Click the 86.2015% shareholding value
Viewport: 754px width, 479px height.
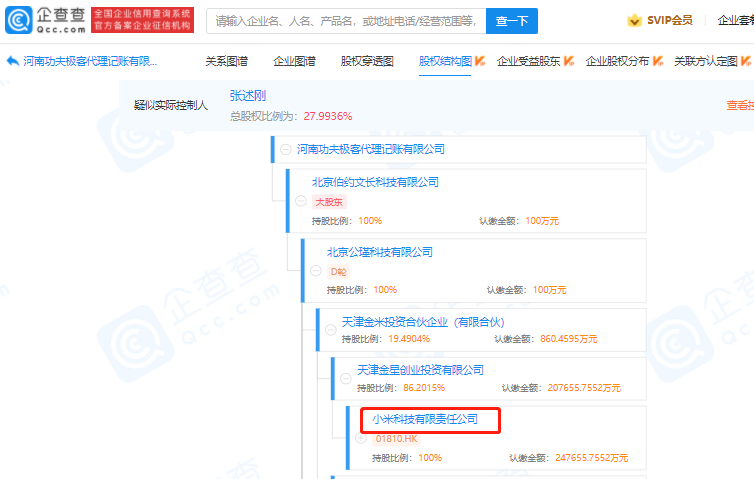[424, 388]
